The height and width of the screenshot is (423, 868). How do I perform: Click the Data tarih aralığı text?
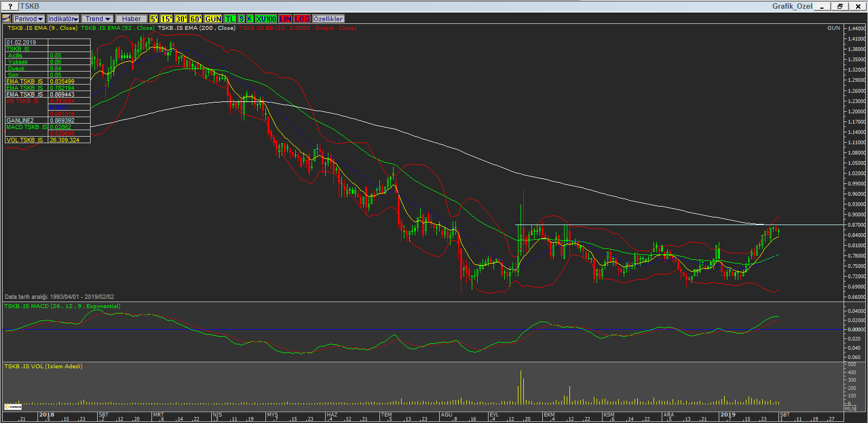coord(59,297)
